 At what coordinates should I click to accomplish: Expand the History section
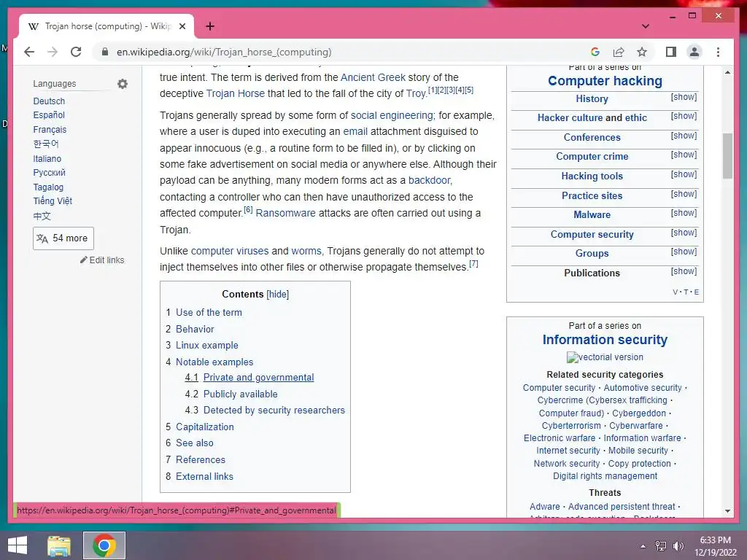click(684, 97)
